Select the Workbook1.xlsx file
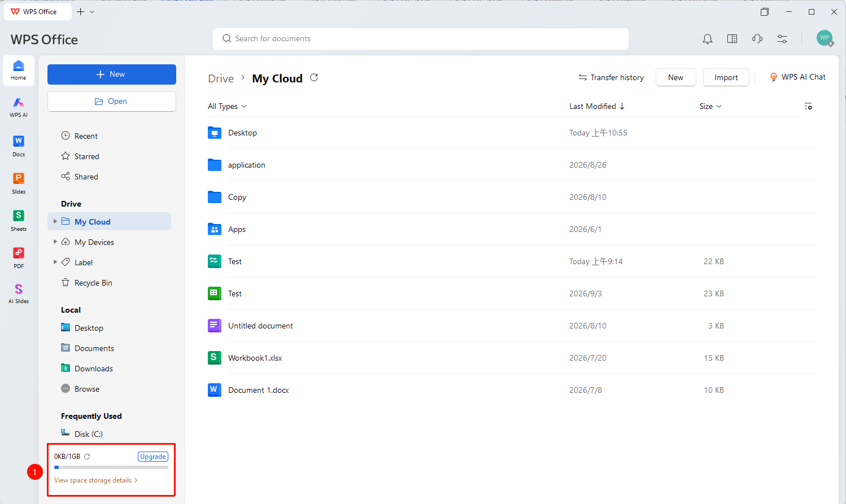 [x=512, y=358]
